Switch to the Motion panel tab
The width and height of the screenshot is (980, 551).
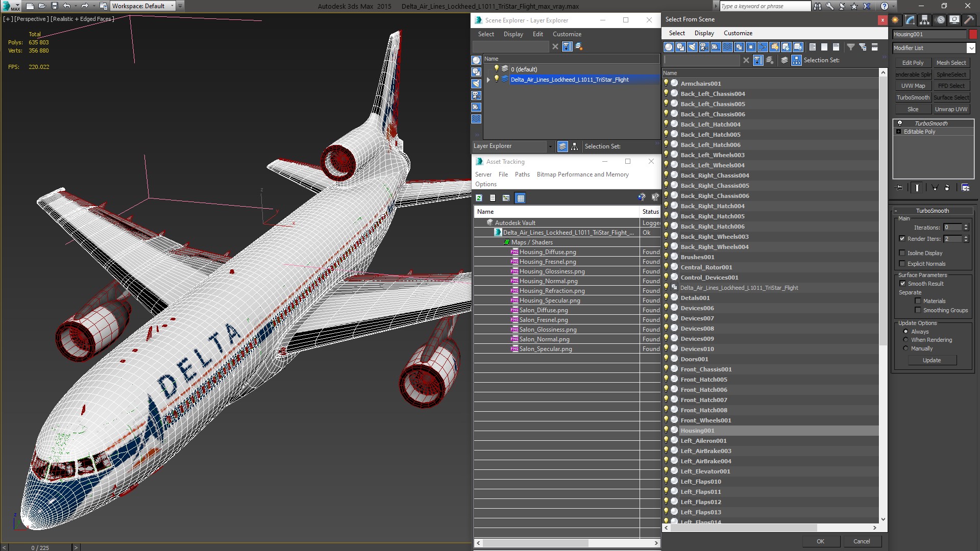(940, 20)
